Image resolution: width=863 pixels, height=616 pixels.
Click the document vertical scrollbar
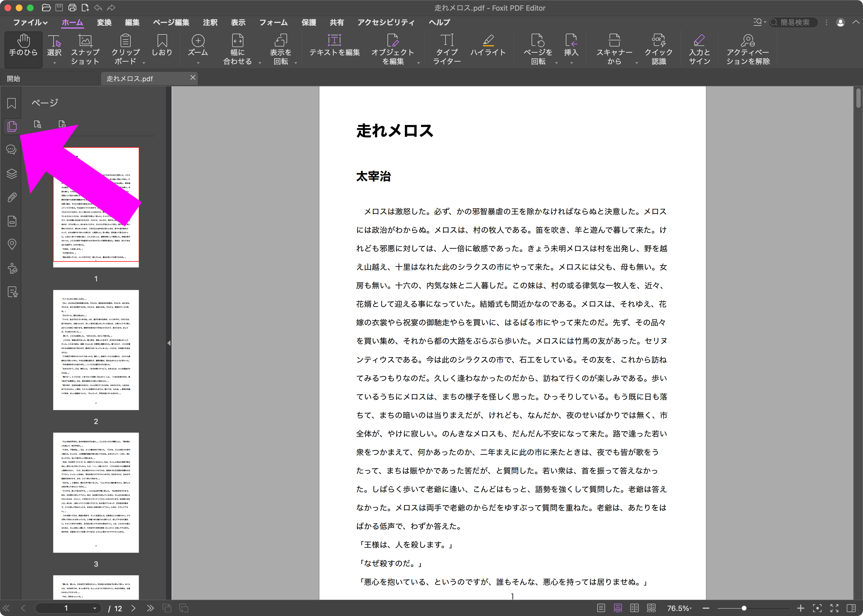(859, 98)
